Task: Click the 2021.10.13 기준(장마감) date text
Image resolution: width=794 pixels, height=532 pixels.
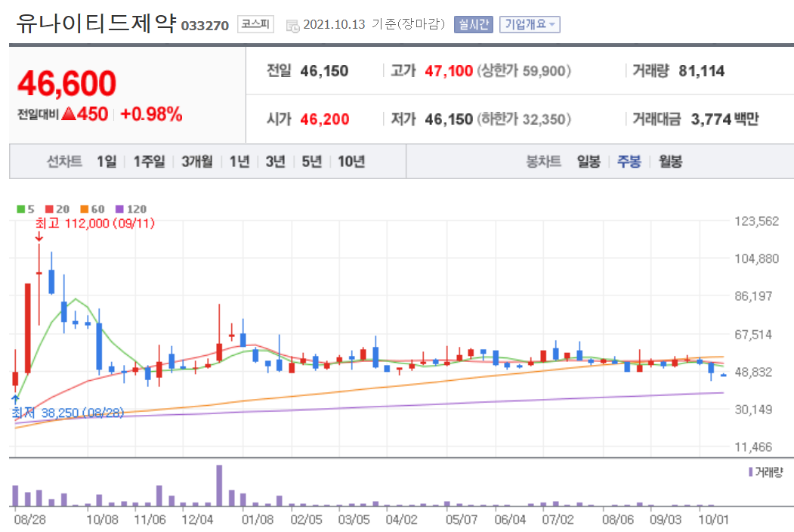Action: point(374,24)
